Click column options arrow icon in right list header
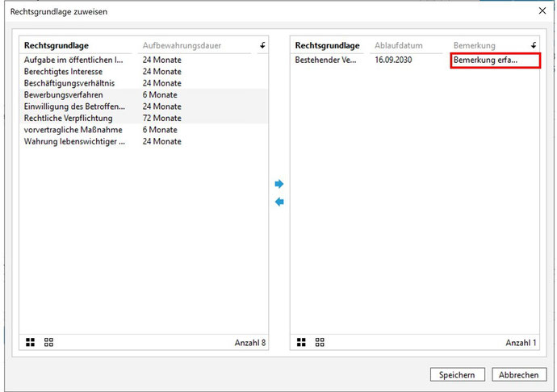 pos(534,45)
